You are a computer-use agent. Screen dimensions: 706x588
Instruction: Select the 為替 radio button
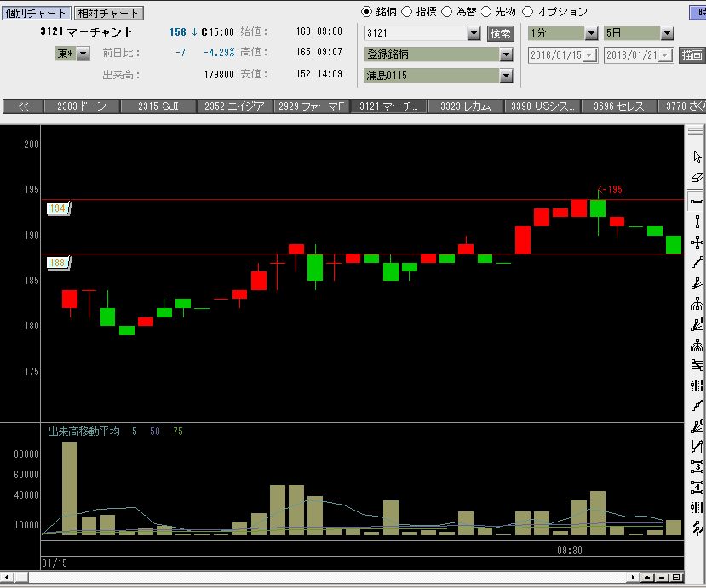coord(446,12)
